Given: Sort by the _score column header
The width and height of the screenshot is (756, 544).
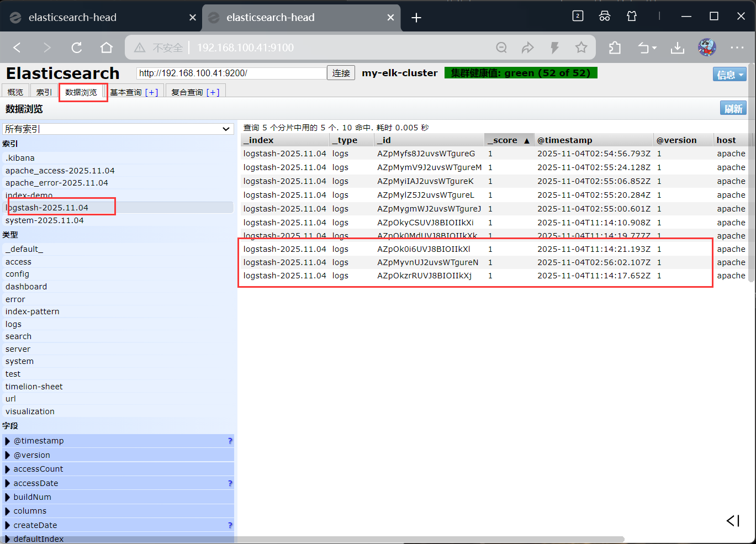Looking at the screenshot, I should [x=509, y=140].
